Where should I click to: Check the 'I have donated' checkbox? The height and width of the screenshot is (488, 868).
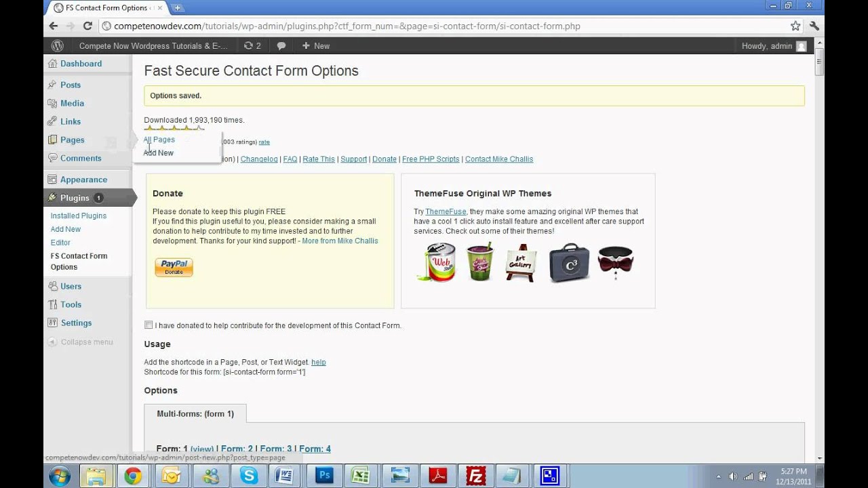point(149,325)
